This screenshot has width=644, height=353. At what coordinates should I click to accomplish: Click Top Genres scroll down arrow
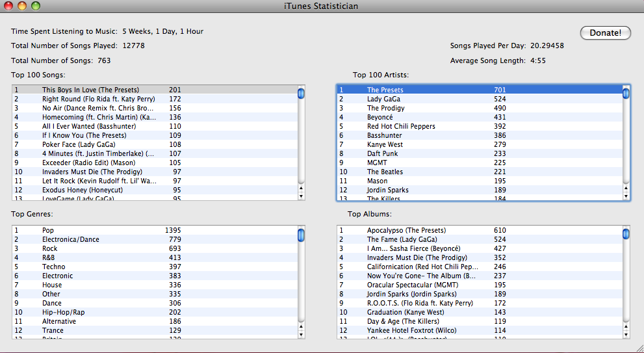click(301, 335)
